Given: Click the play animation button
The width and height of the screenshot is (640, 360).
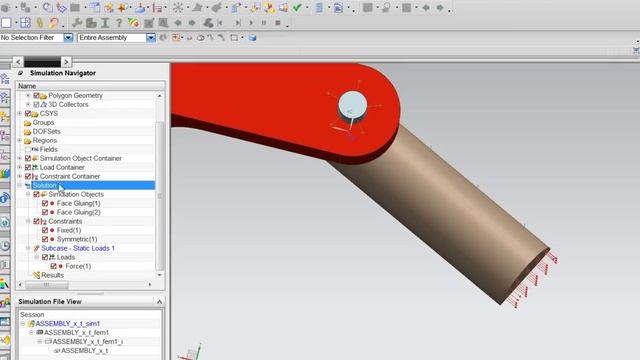Looking at the screenshot, I should (x=251, y=23).
